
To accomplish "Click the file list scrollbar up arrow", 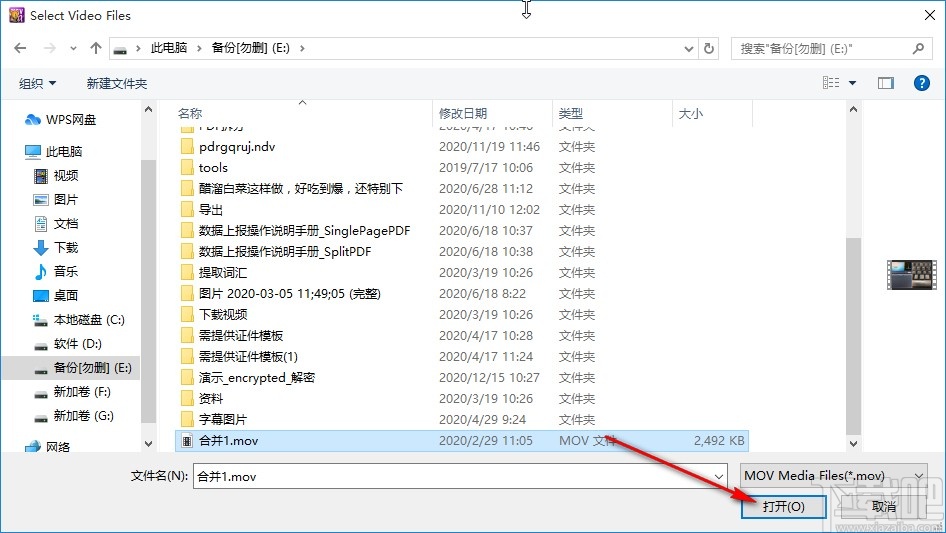I will pyautogui.click(x=853, y=109).
